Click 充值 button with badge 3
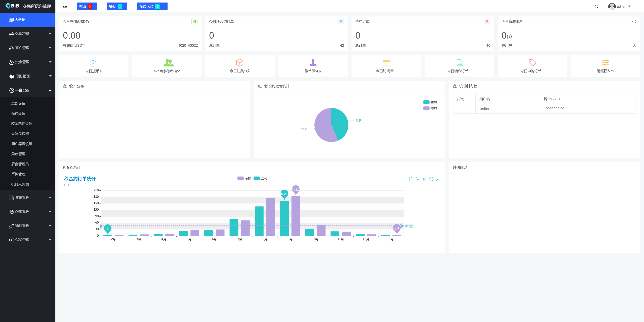 [x=87, y=6]
